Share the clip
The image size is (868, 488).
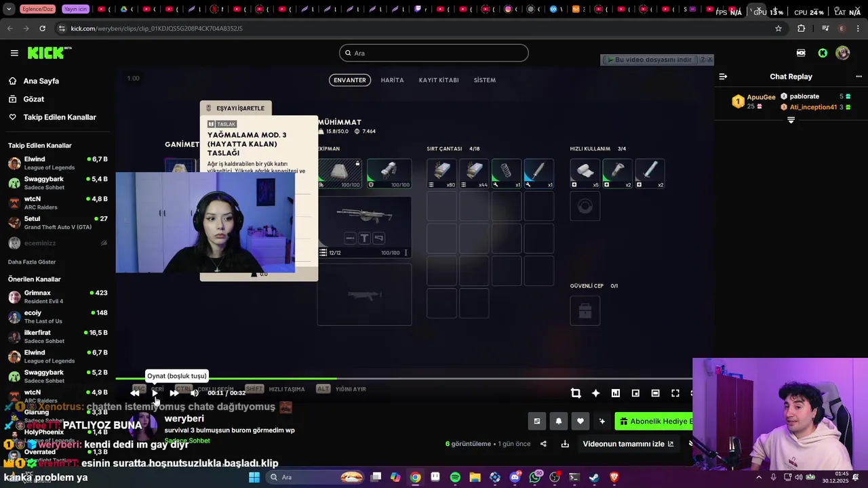(x=543, y=444)
